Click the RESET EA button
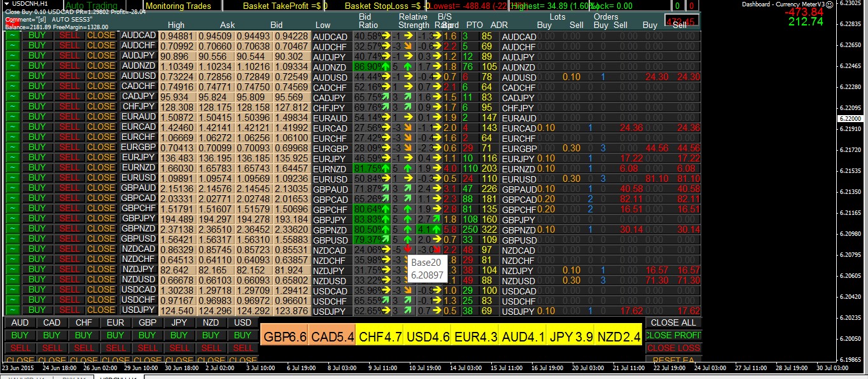This screenshot has width=868, height=379. click(x=673, y=359)
